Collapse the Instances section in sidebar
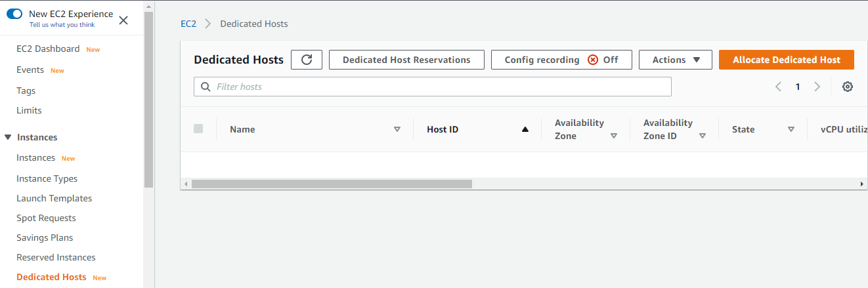This screenshot has width=868, height=288. 8,137
